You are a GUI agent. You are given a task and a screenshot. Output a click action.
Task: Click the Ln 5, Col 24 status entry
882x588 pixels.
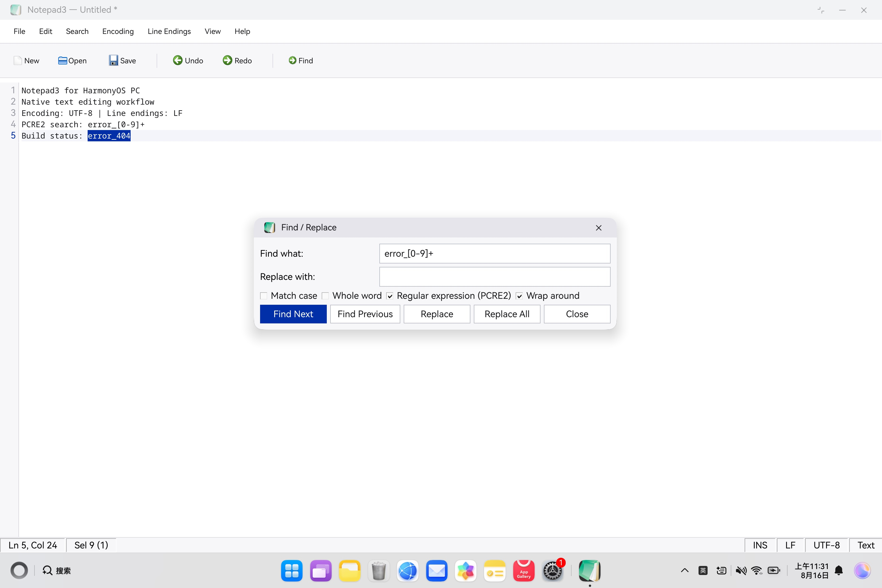click(33, 545)
